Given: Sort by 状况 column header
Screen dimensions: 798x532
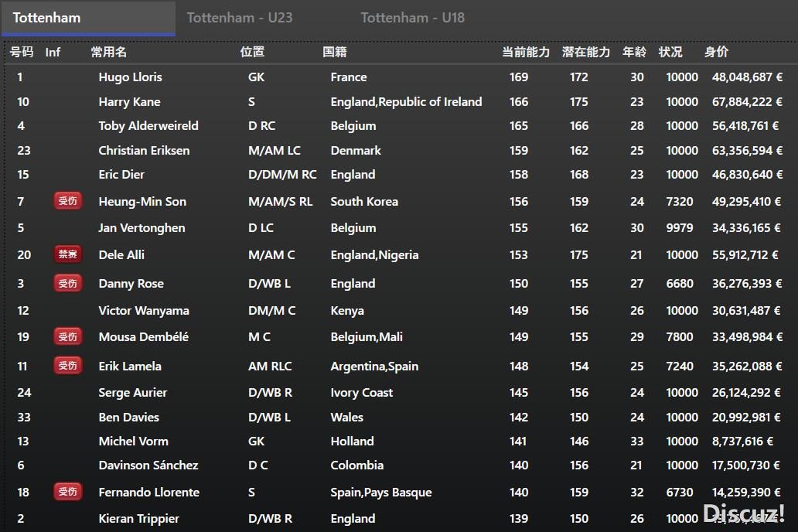Looking at the screenshot, I should [x=670, y=52].
